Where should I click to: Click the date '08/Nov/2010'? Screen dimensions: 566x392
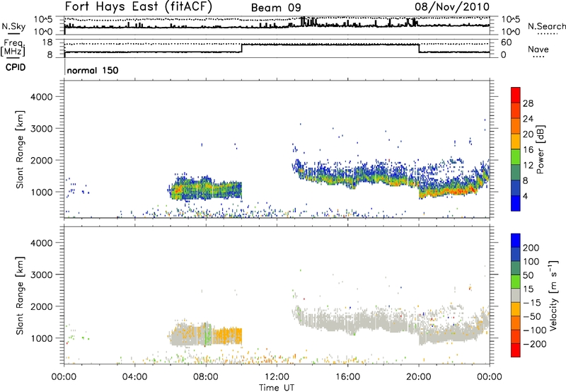pos(452,6)
